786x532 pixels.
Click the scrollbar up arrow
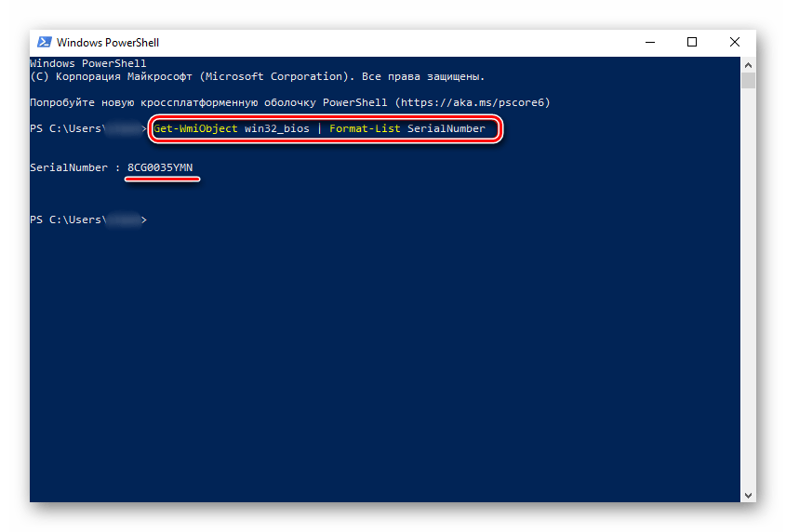click(748, 62)
